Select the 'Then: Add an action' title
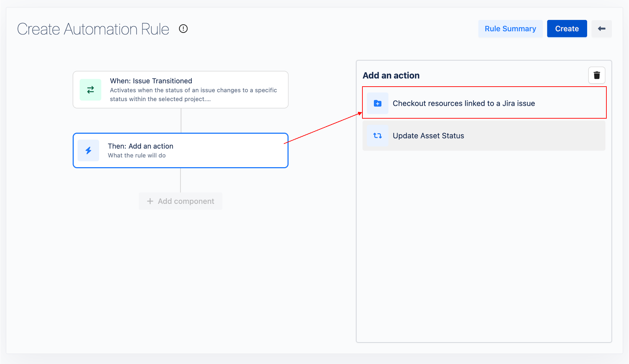 (140, 146)
